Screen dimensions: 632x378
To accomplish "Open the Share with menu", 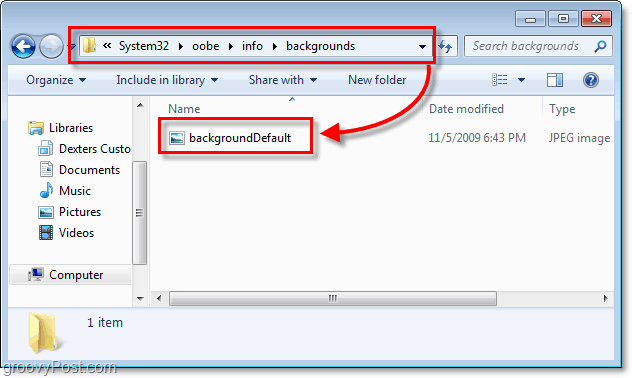I will point(283,80).
